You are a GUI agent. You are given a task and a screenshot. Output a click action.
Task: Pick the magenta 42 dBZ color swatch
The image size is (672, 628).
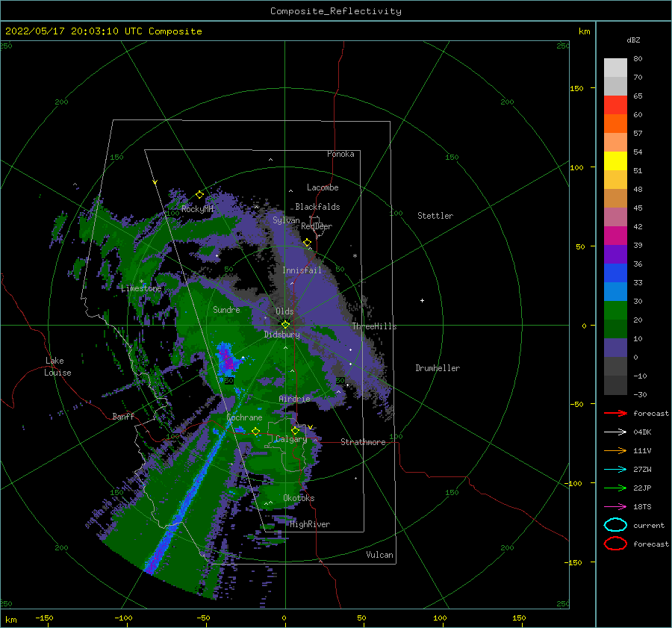[615, 235]
